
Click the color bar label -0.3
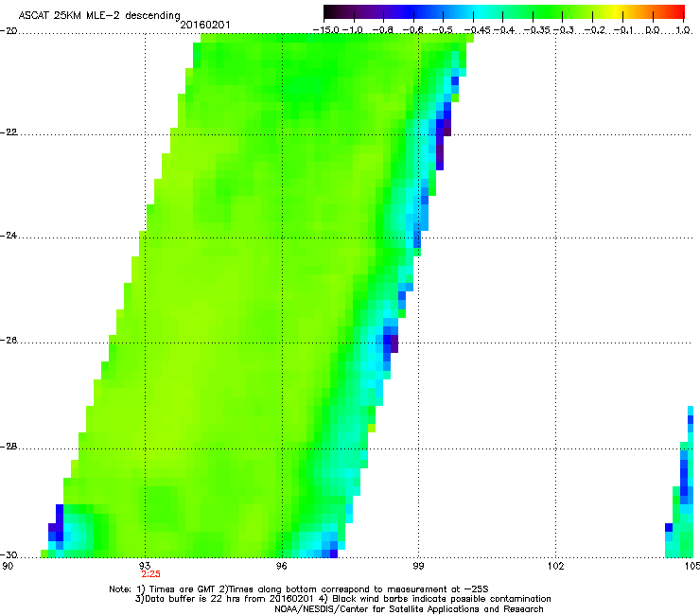click(564, 30)
